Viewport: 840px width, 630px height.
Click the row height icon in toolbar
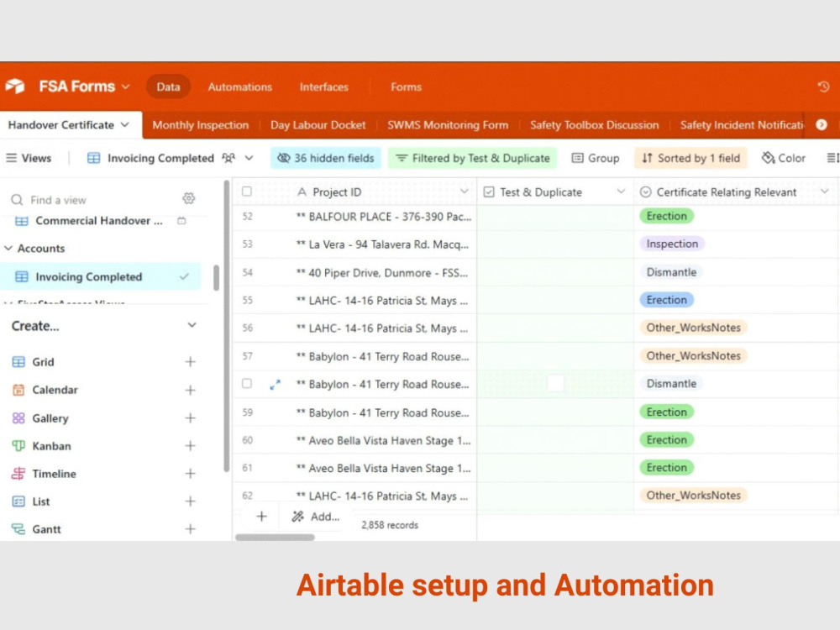click(832, 158)
